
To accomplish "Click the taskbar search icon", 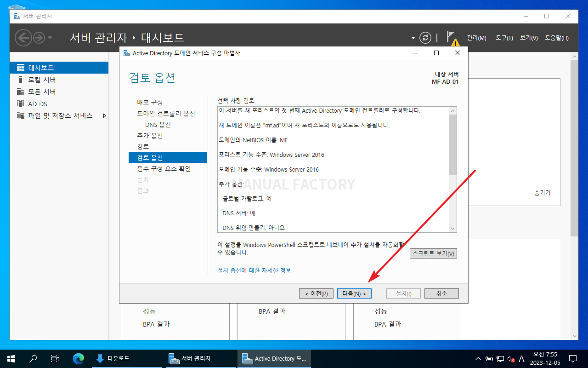I will 33,359.
